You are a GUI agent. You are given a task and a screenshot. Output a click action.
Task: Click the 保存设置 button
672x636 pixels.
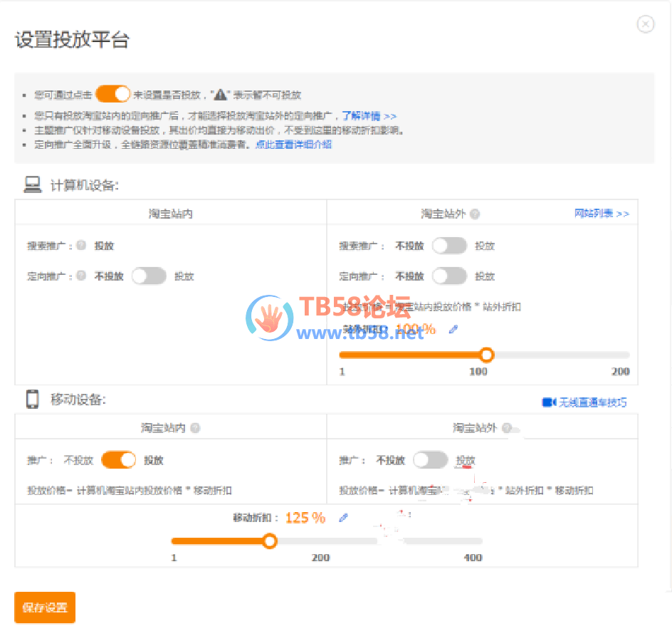pyautogui.click(x=45, y=608)
